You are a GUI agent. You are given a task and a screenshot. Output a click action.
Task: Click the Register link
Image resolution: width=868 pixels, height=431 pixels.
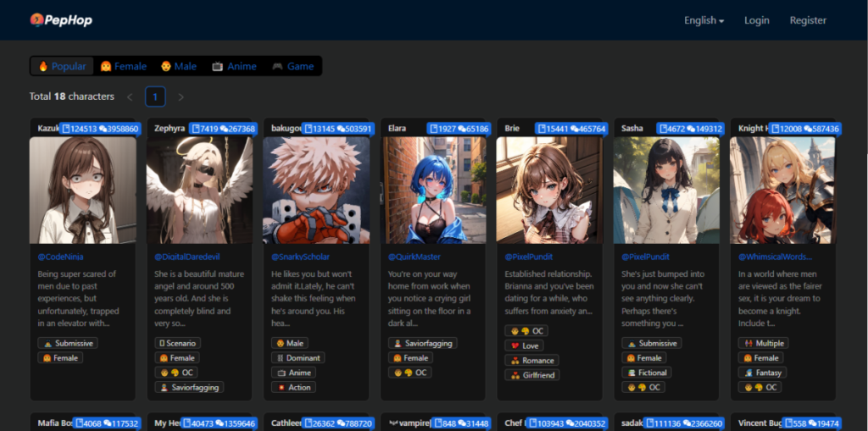pyautogui.click(x=807, y=20)
